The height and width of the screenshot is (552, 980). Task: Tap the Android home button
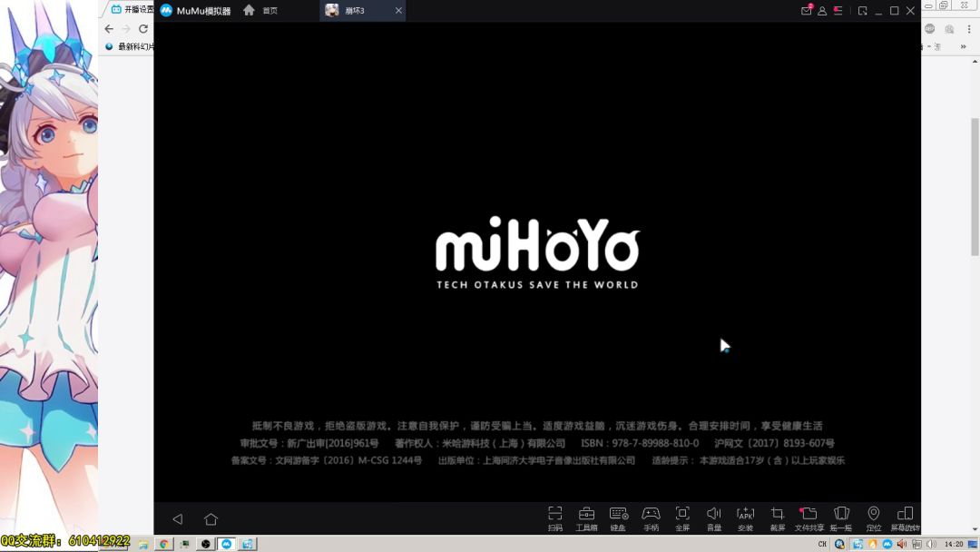click(x=211, y=519)
